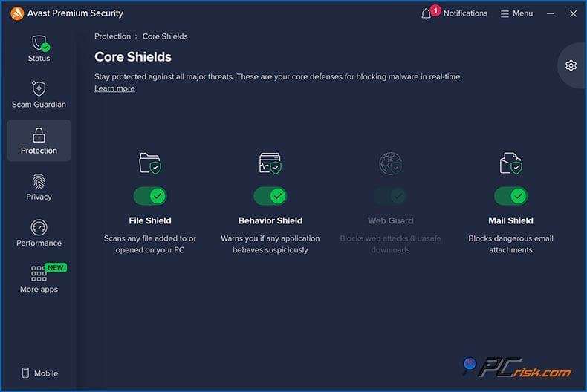Open Scam Guardian from the sidebar
The height and width of the screenshot is (392, 587).
point(39,94)
